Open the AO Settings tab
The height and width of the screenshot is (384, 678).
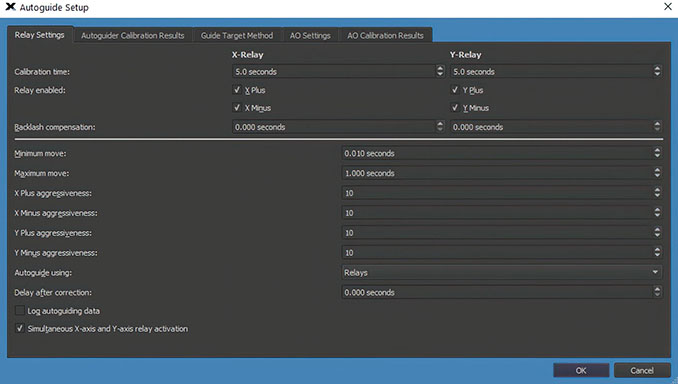tap(310, 35)
